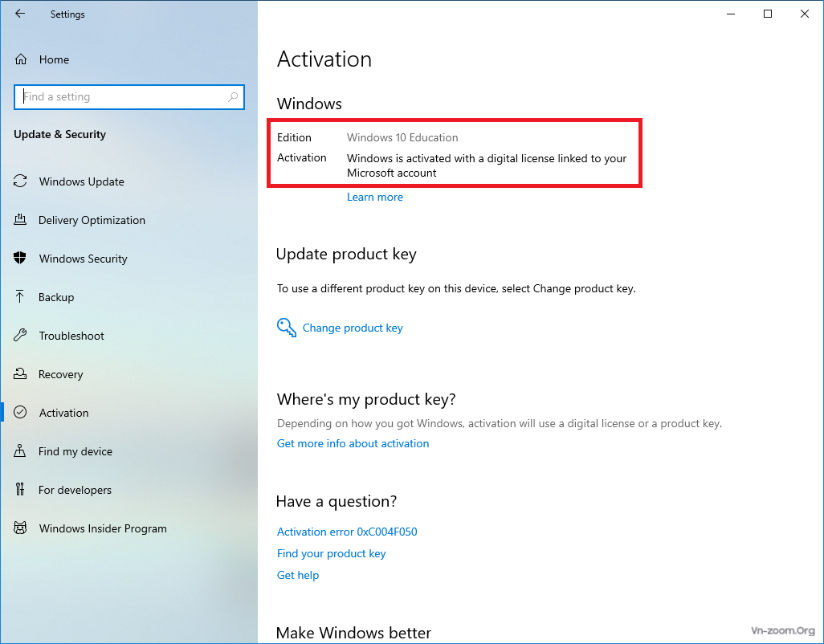Click the Find my device person icon

(x=20, y=450)
